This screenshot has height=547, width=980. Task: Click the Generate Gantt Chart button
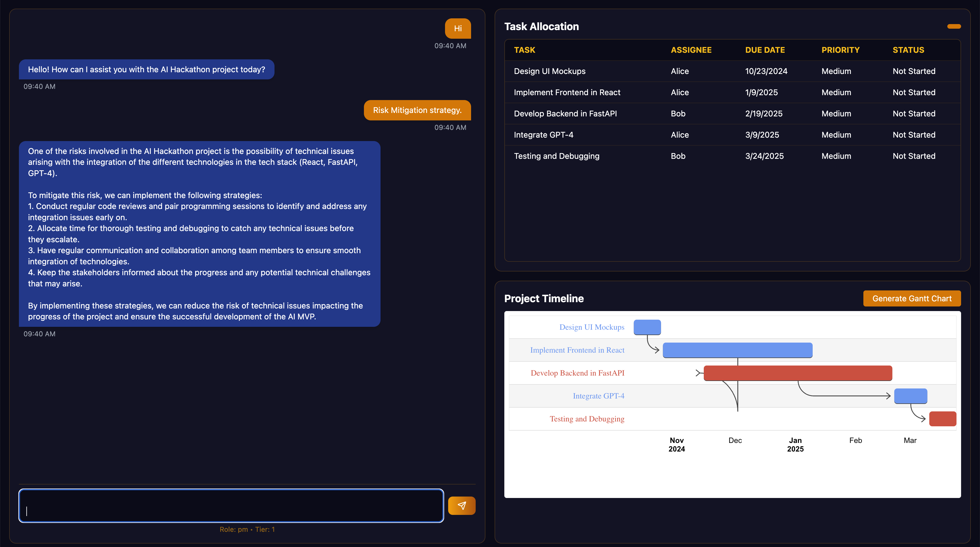(912, 298)
